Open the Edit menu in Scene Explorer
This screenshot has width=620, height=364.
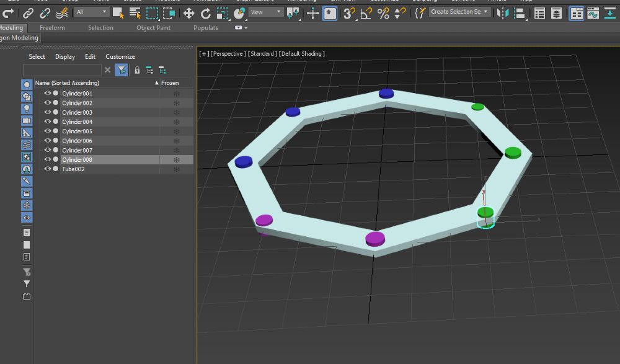pos(90,56)
